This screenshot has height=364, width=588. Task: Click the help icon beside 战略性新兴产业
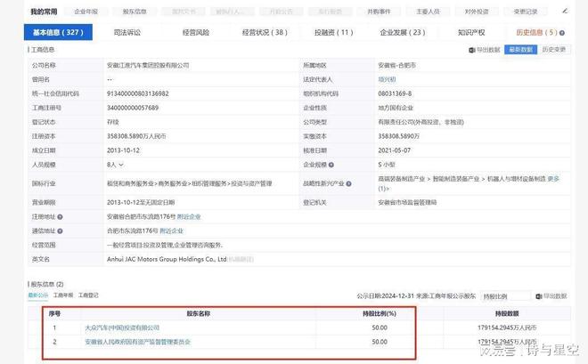pyautogui.click(x=348, y=184)
